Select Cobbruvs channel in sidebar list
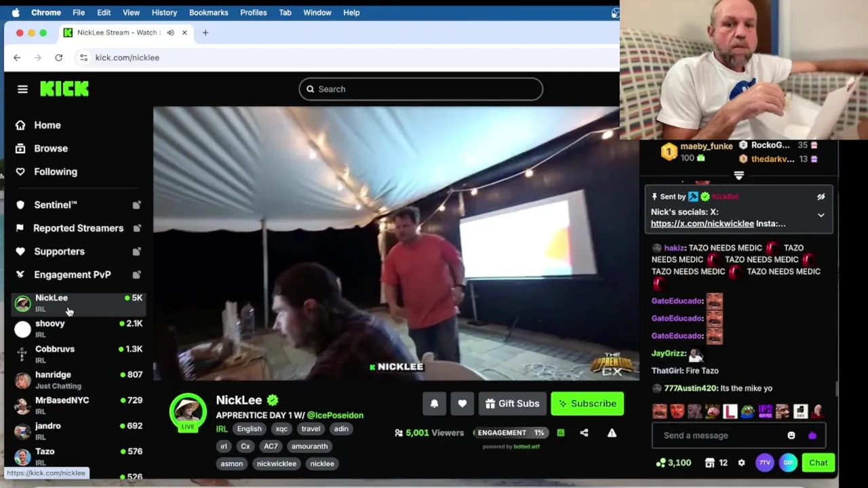 [x=78, y=354]
